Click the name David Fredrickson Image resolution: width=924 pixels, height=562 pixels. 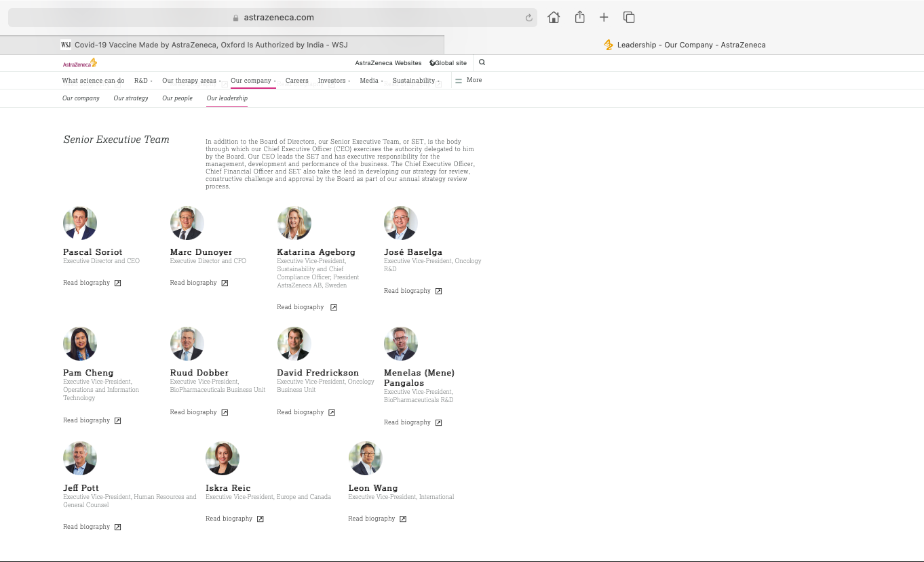[x=317, y=373]
